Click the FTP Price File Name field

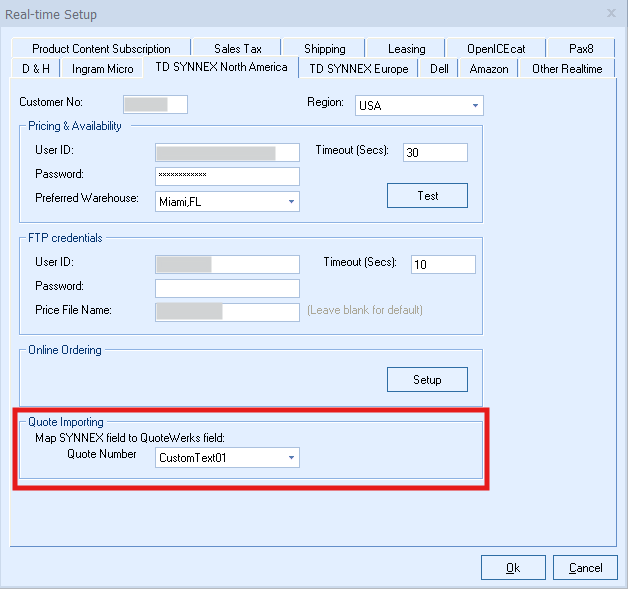click(227, 312)
